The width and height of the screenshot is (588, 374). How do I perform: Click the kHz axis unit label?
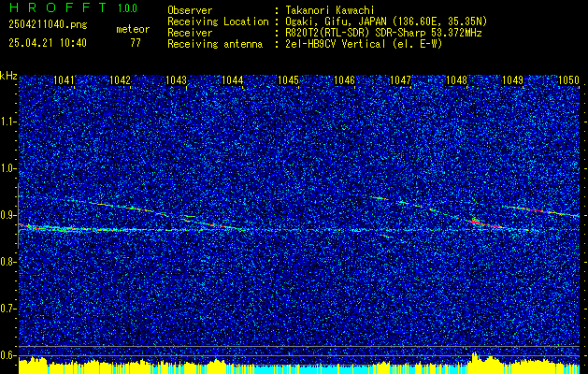[8, 76]
